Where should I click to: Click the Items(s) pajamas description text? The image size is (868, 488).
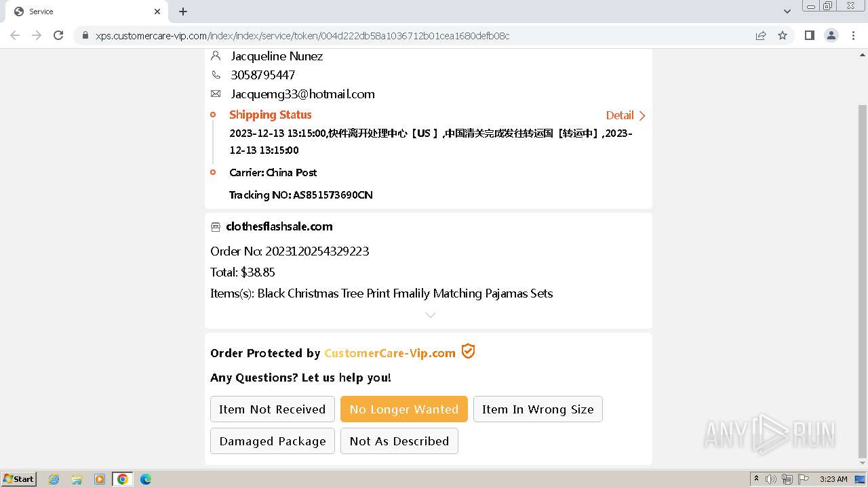(382, 293)
